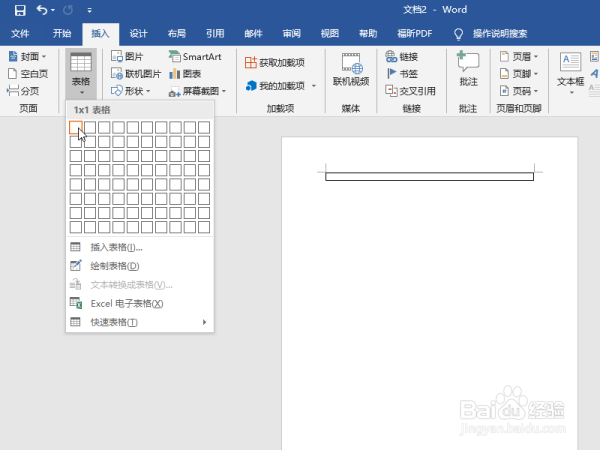Open the 页脚 footer dropdown
600x450 pixels.
tap(519, 73)
